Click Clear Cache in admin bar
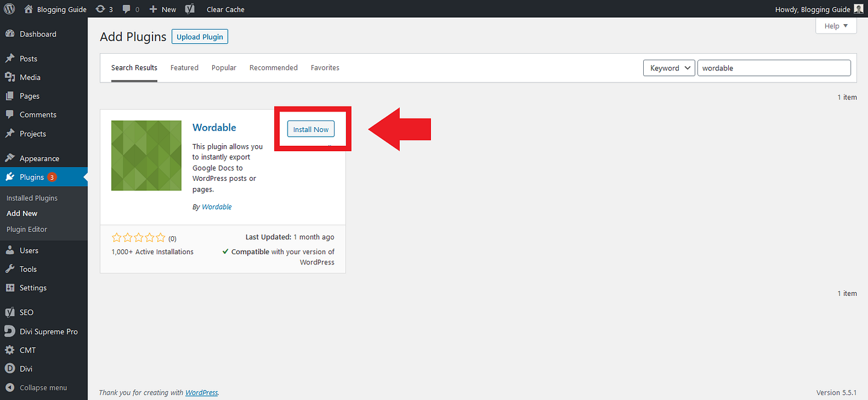 click(225, 9)
